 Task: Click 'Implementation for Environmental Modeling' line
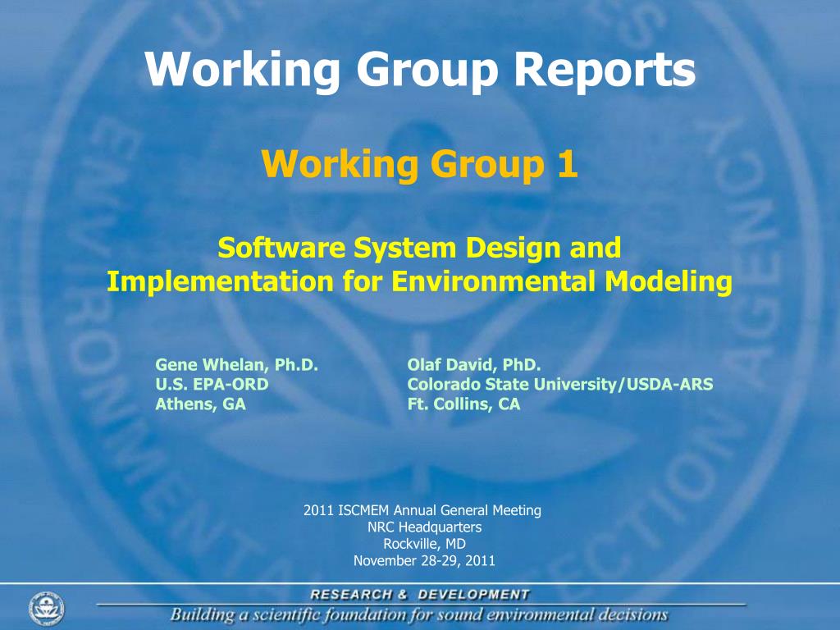pyautogui.click(x=419, y=281)
